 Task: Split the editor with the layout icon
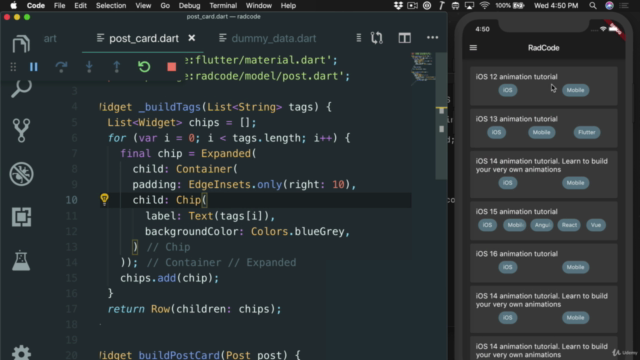(x=404, y=38)
